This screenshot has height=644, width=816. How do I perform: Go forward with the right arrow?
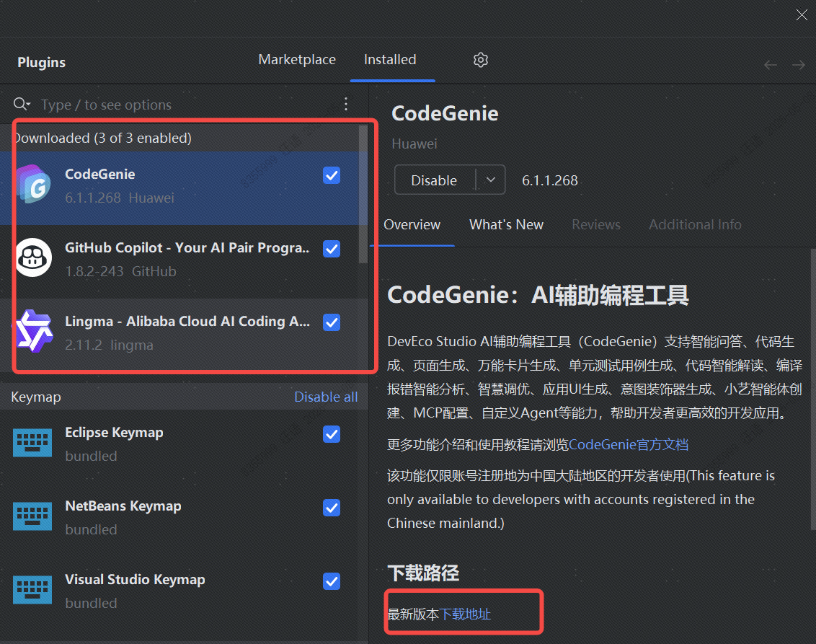pyautogui.click(x=798, y=65)
